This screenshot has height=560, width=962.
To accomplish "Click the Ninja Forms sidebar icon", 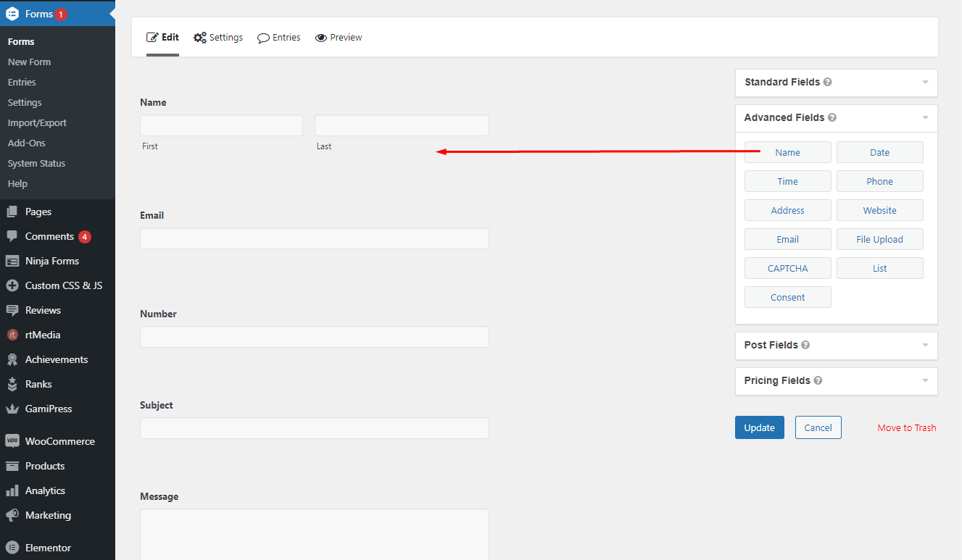I will [12, 261].
